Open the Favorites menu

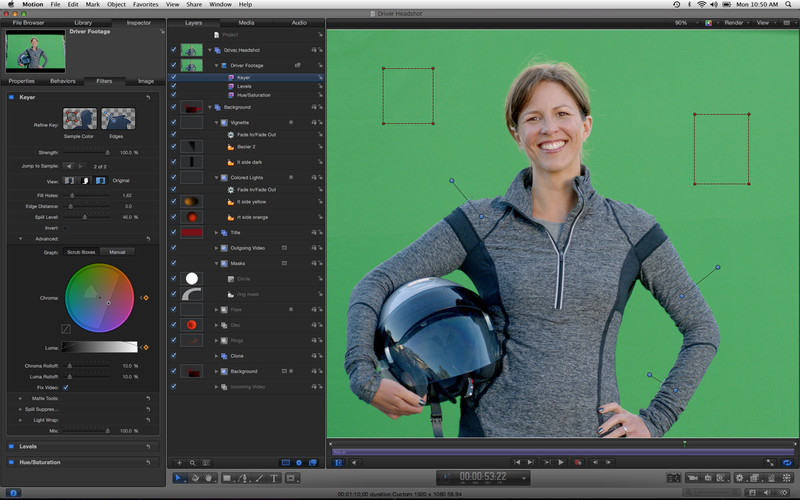[145, 5]
